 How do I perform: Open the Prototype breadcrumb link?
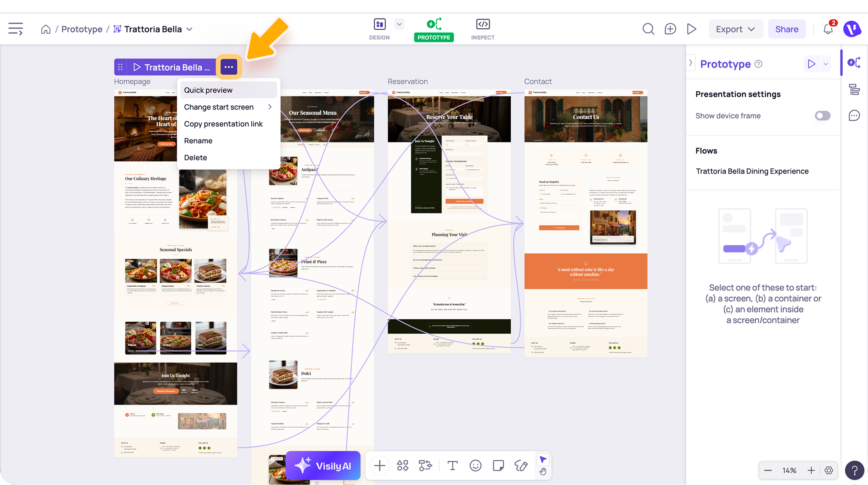[82, 29]
